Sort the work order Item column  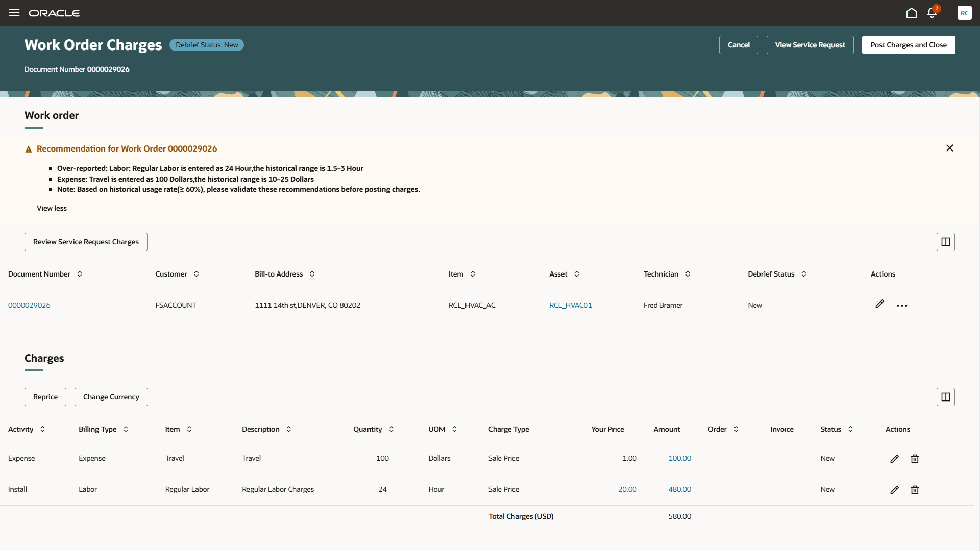pyautogui.click(x=473, y=274)
